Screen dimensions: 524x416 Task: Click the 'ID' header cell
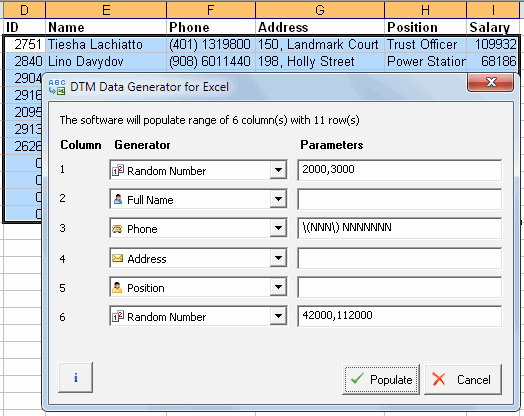25,27
